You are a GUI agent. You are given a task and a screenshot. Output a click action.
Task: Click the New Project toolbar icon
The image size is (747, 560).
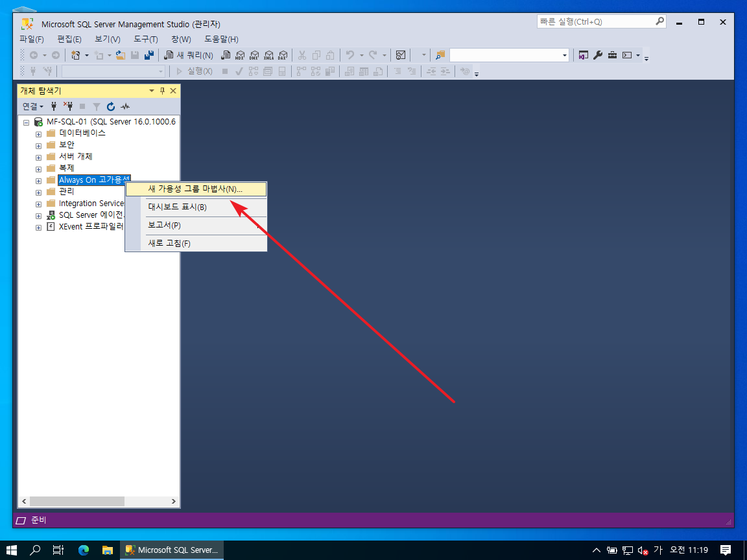point(75,55)
